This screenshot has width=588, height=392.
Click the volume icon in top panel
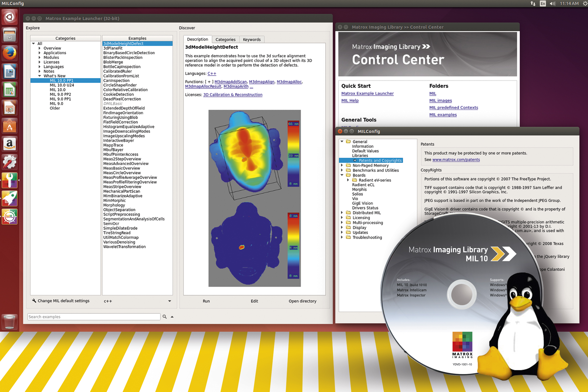tap(552, 4)
